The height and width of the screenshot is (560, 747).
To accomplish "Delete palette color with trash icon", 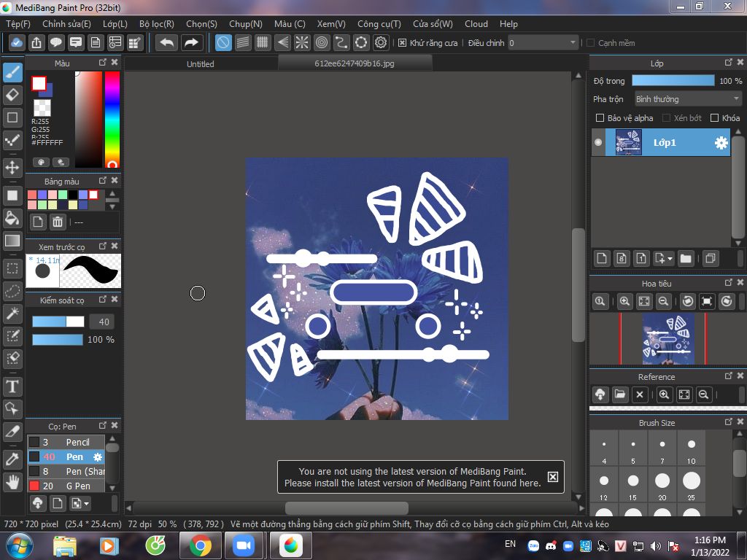I will point(58,222).
